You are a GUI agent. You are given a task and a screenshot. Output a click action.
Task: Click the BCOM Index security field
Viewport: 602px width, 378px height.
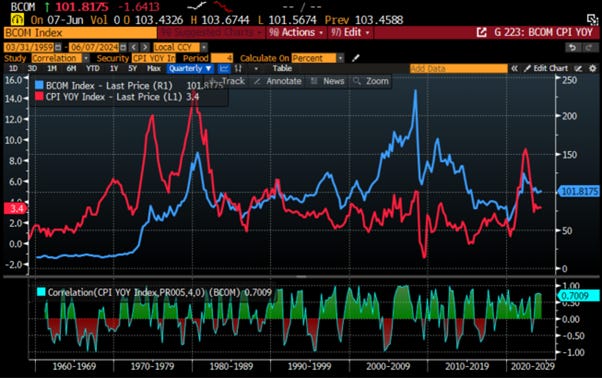[80, 33]
